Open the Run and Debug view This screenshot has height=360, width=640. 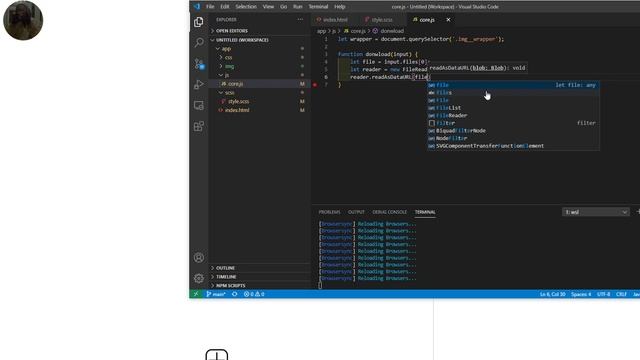click(x=199, y=84)
